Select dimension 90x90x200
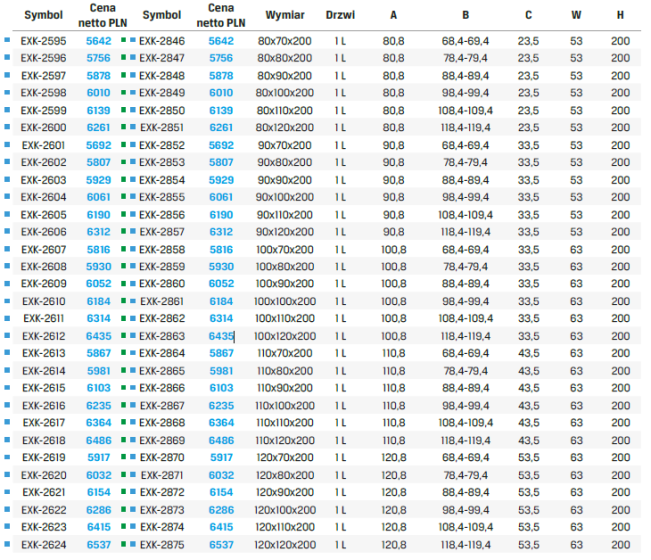The image size is (651, 560). [284, 181]
